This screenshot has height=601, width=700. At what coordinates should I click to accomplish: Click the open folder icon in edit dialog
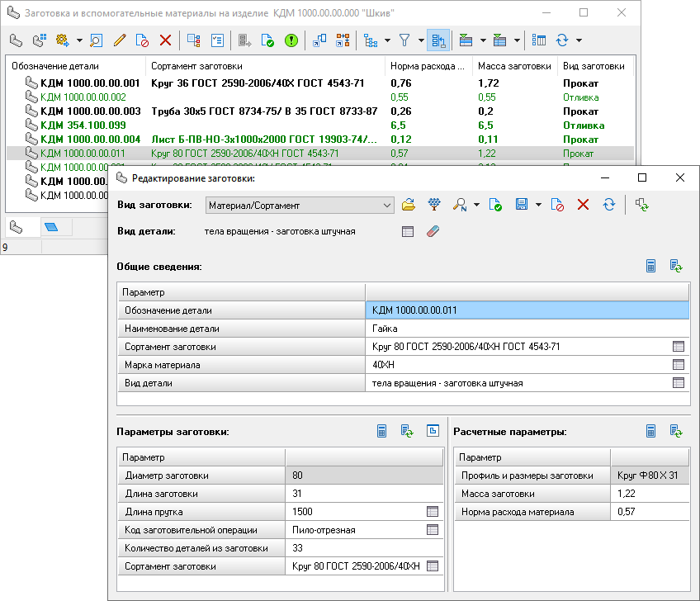click(409, 205)
